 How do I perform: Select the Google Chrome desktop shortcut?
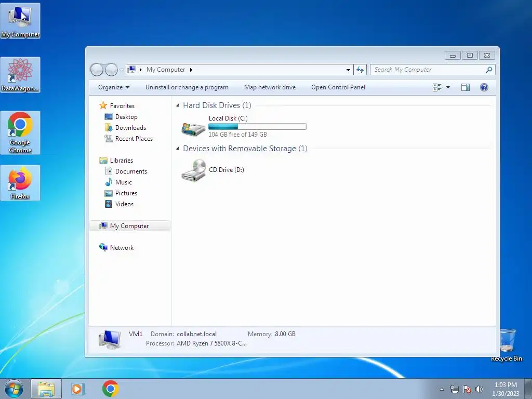point(20,132)
